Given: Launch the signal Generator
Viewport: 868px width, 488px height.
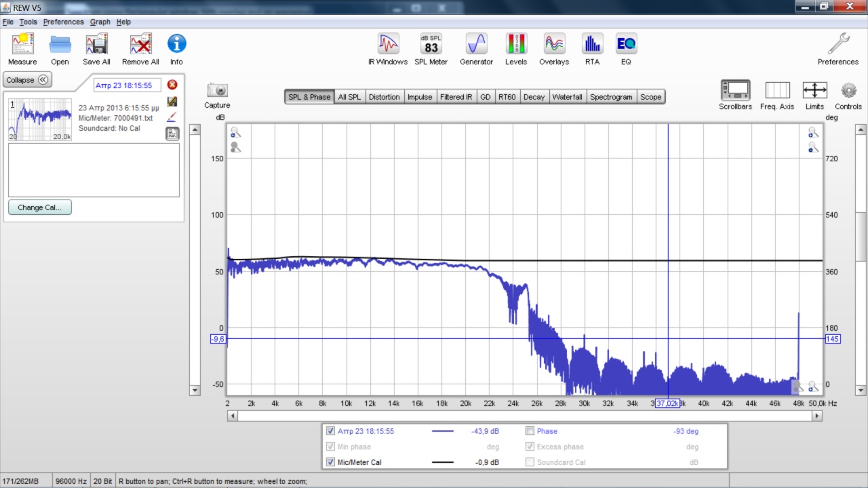Looking at the screenshot, I should click(x=476, y=45).
